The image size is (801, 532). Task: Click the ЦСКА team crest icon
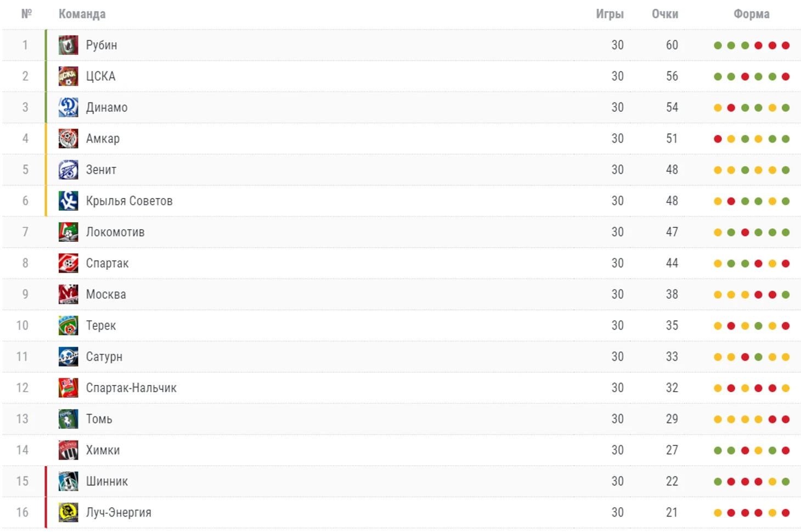click(68, 76)
